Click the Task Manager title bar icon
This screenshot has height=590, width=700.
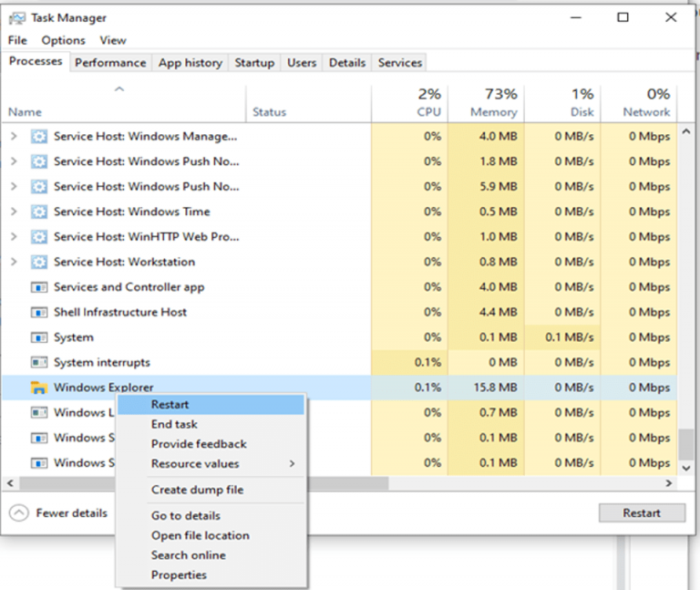(16, 18)
